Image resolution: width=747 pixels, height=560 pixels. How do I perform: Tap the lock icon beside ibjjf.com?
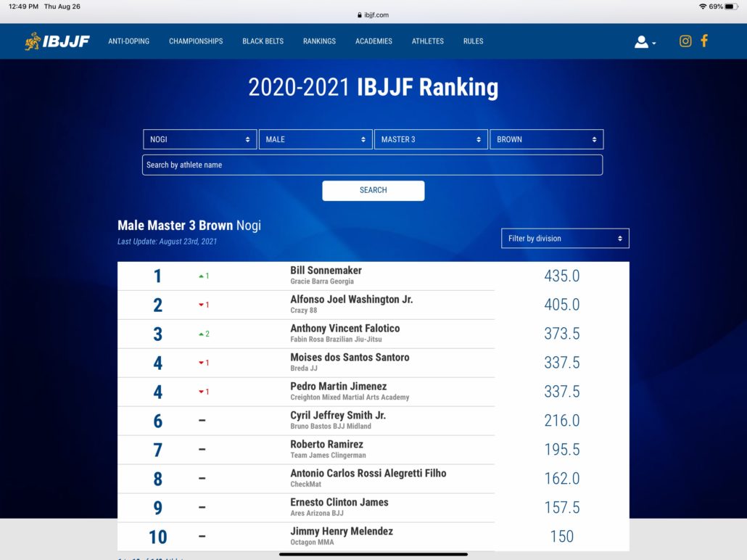360,15
